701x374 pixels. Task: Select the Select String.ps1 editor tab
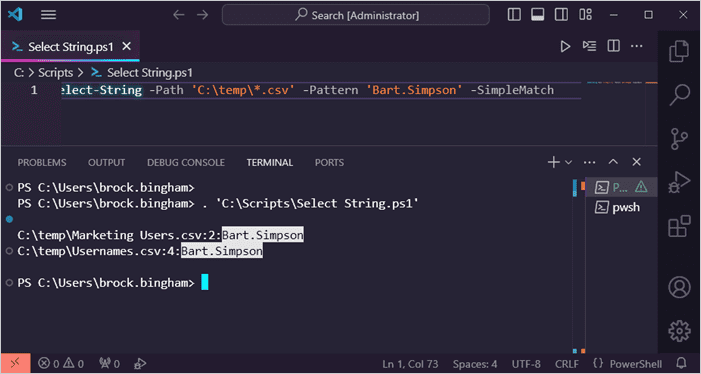point(71,46)
